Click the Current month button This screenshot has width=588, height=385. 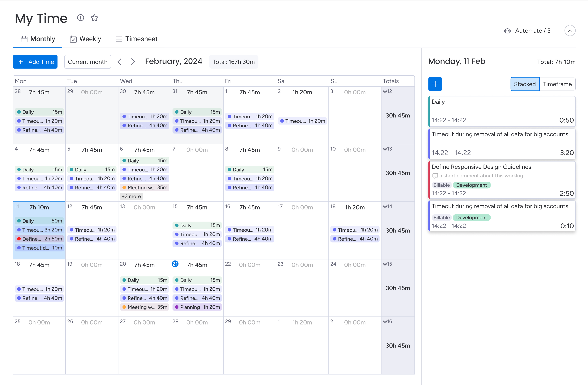[x=88, y=61]
